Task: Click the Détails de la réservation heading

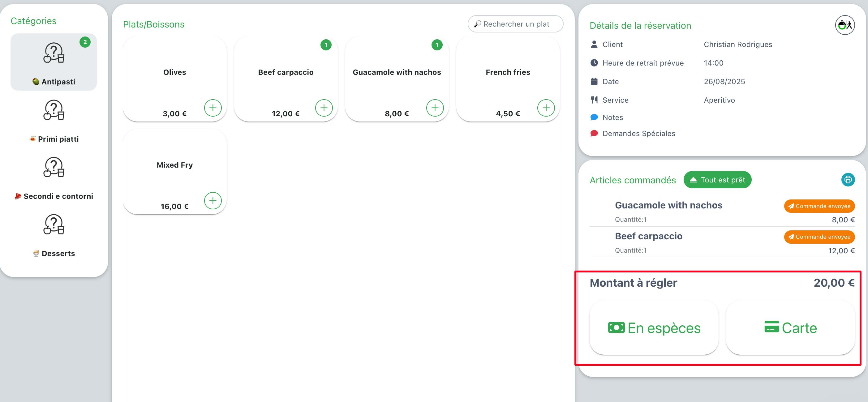Action: pyautogui.click(x=640, y=25)
